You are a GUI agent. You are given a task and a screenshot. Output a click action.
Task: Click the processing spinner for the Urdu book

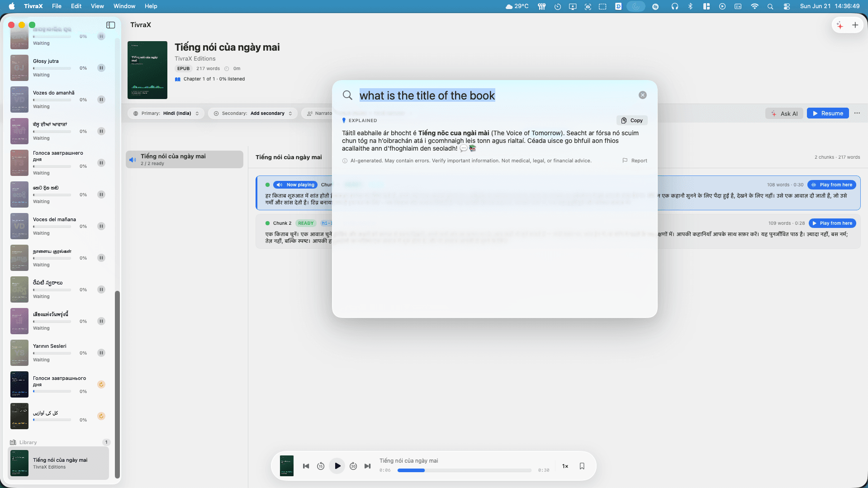tap(101, 416)
